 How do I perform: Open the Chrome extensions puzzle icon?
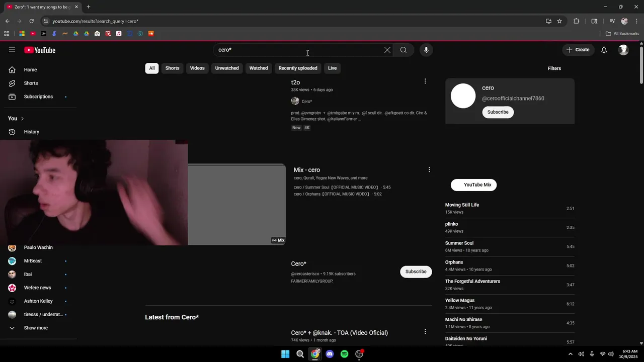click(x=577, y=21)
